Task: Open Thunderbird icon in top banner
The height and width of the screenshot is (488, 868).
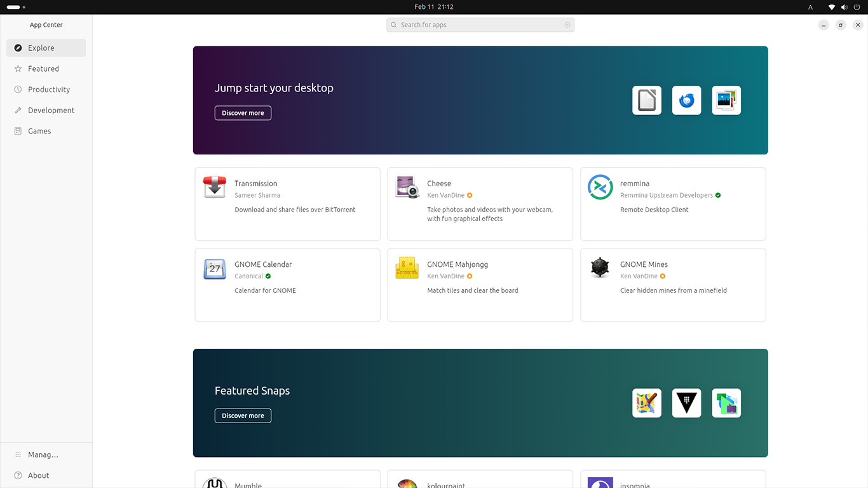Action: coord(686,100)
